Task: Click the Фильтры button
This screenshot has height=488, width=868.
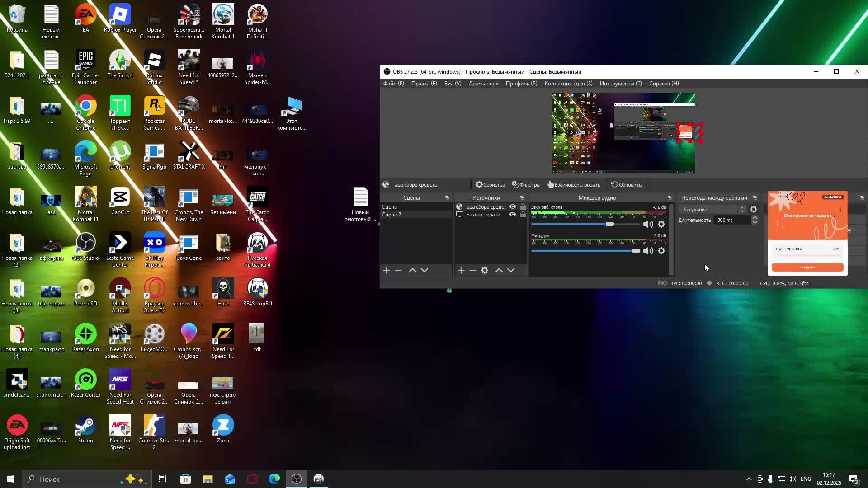Action: (526, 185)
